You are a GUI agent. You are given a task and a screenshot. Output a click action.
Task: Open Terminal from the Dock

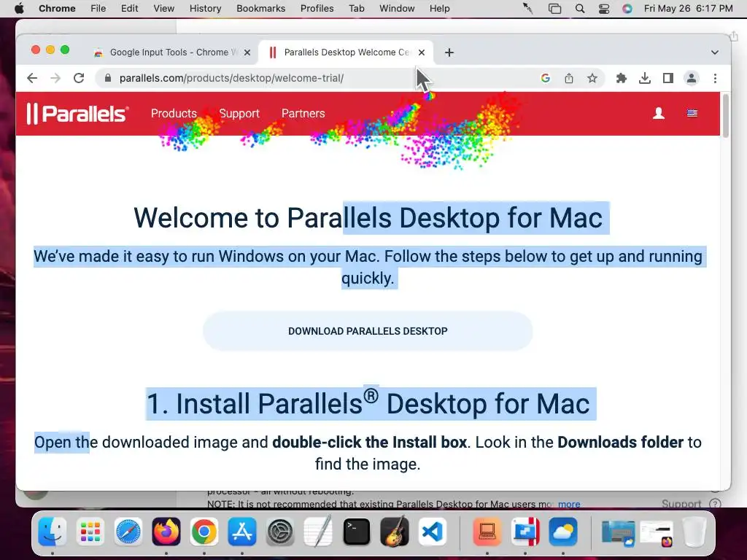tap(356, 532)
